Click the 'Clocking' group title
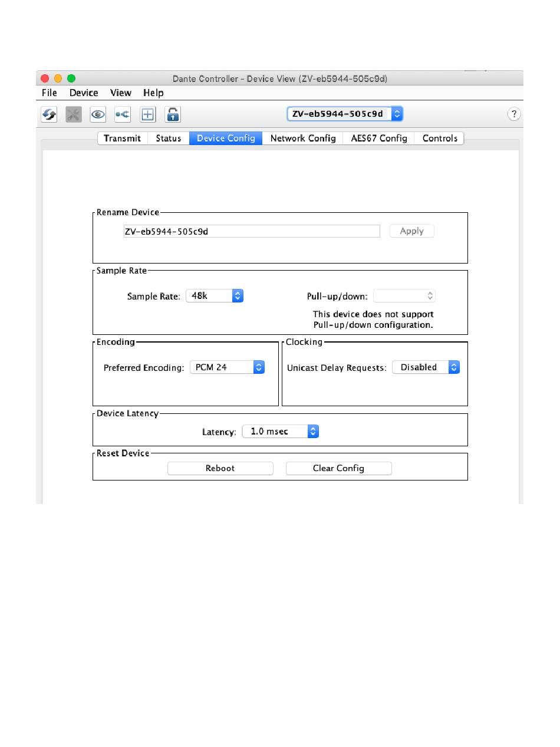 pos(304,342)
